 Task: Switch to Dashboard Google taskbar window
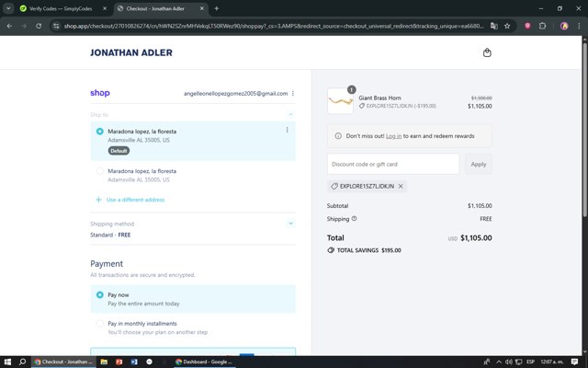point(204,362)
